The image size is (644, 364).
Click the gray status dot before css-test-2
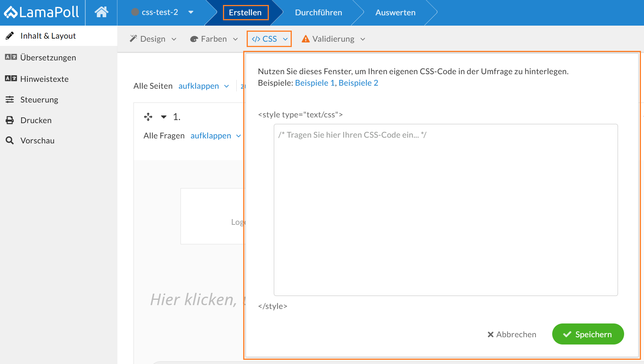(x=135, y=12)
